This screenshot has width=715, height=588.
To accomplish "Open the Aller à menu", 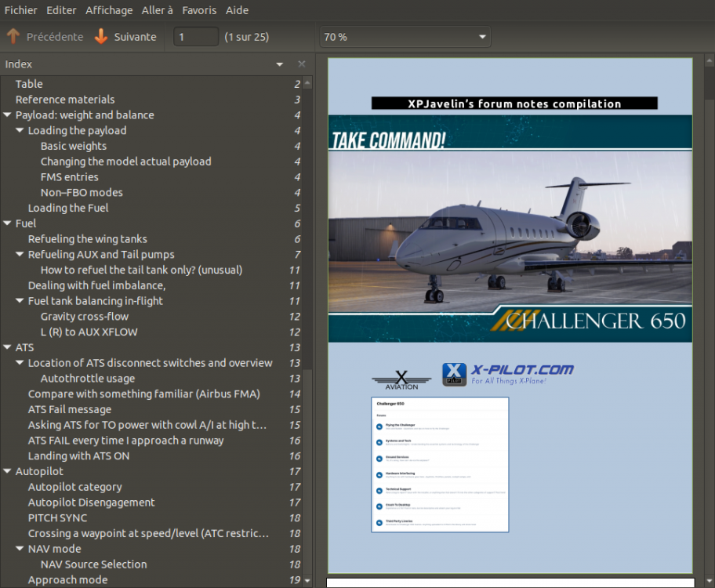I will tap(157, 10).
